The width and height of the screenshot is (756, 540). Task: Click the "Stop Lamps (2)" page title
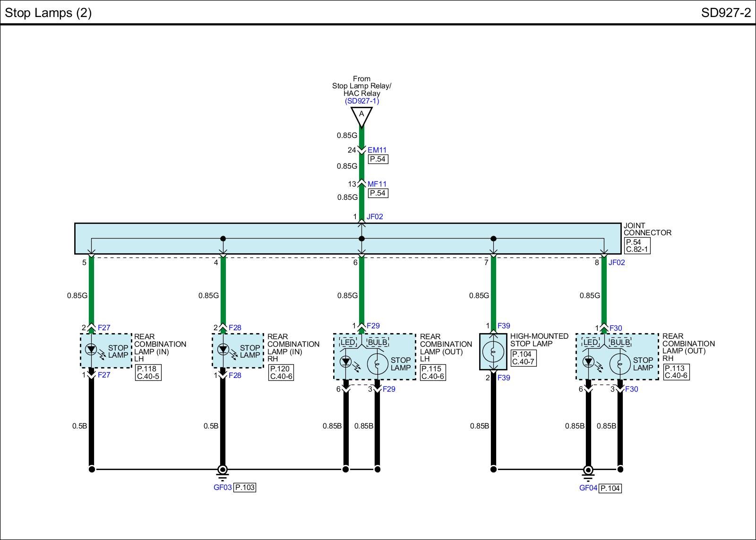48,13
